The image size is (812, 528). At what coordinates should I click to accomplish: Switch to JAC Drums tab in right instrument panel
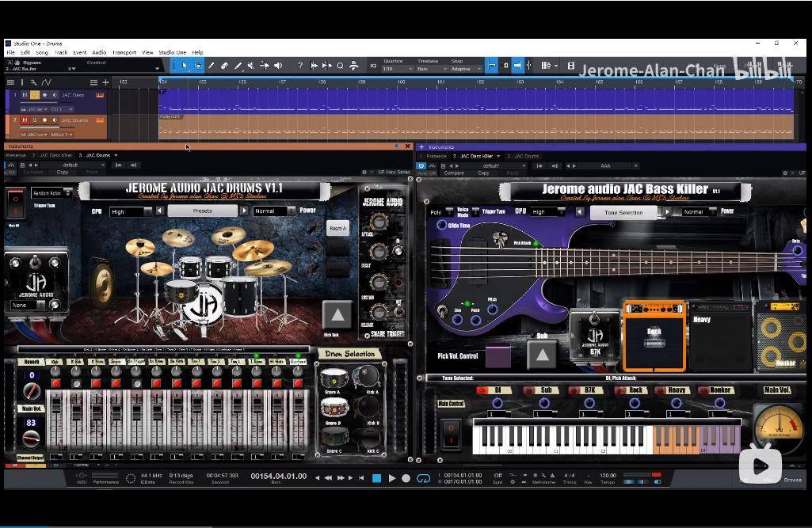point(524,156)
